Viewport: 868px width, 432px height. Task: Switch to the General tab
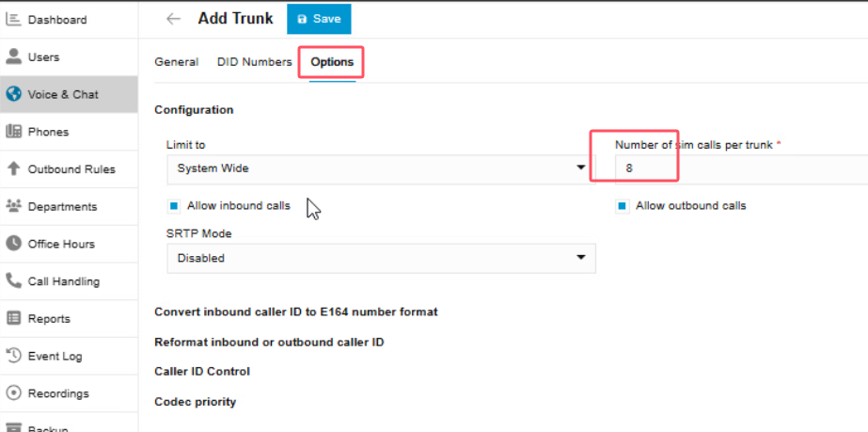pos(176,62)
